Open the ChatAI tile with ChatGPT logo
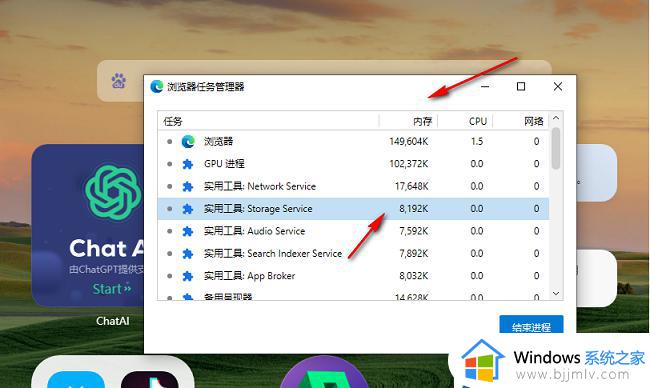 click(88, 225)
